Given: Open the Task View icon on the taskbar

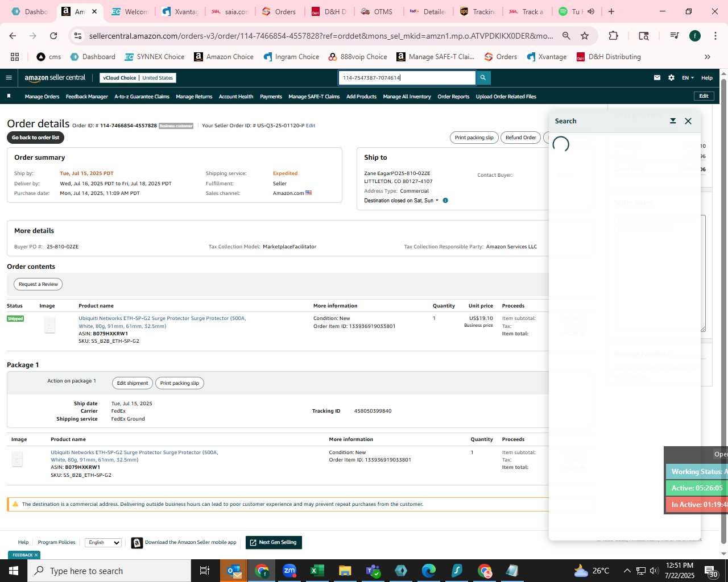Looking at the screenshot, I should pyautogui.click(x=205, y=571).
